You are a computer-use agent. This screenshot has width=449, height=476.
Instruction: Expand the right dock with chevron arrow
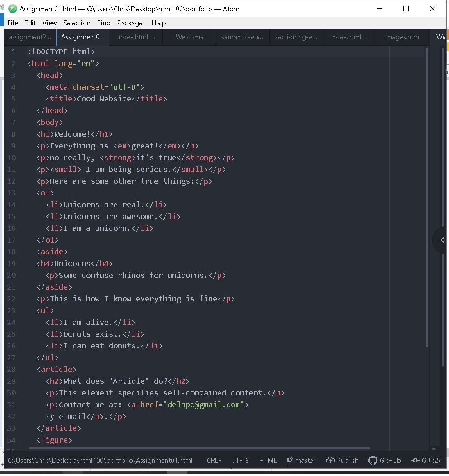(x=442, y=240)
